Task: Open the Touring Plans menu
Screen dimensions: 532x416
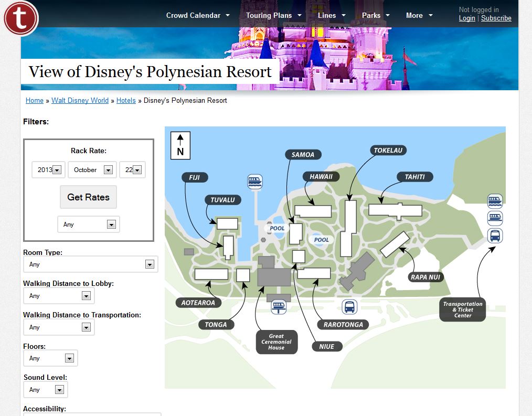Action: [x=273, y=15]
